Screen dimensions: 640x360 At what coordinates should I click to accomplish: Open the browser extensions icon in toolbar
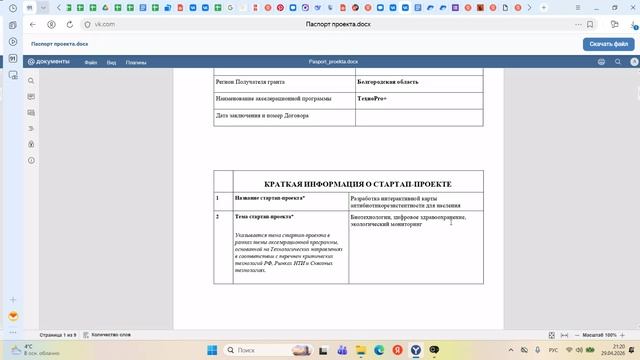pyautogui.click(x=615, y=24)
